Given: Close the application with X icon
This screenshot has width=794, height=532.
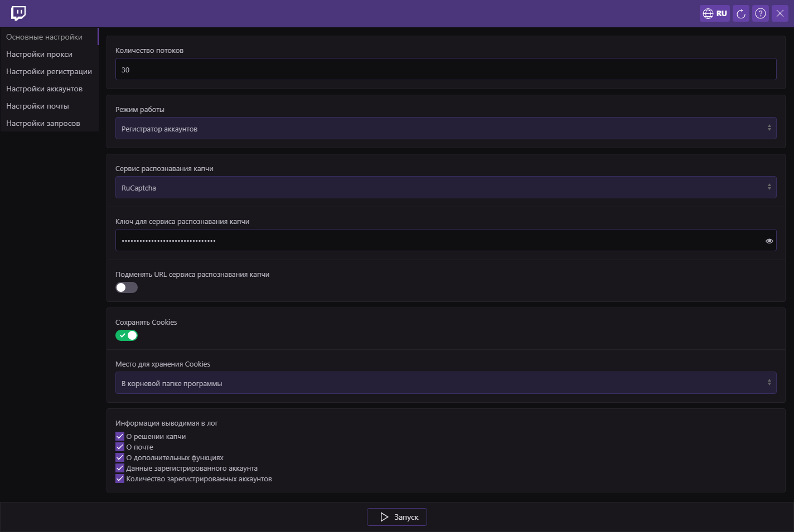Looking at the screenshot, I should point(780,13).
